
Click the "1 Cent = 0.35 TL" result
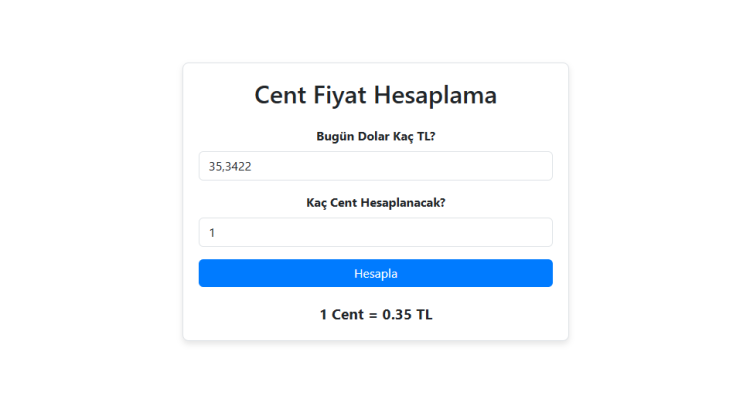pos(375,315)
